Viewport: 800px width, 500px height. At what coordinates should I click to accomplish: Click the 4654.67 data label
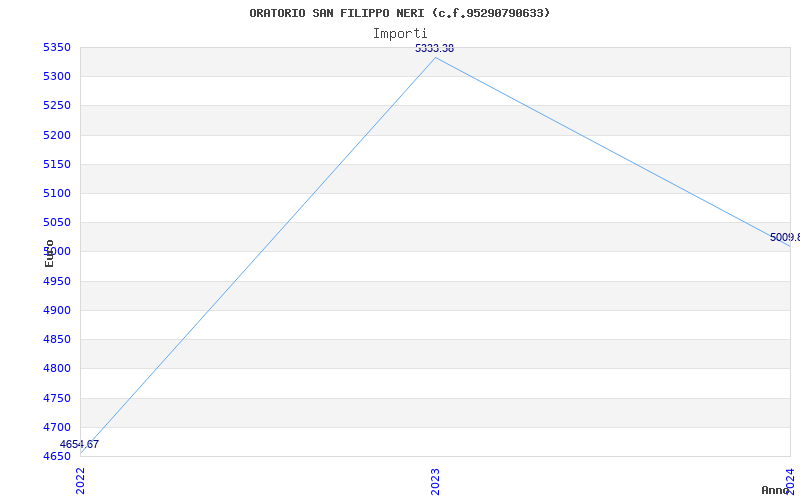pyautogui.click(x=79, y=444)
